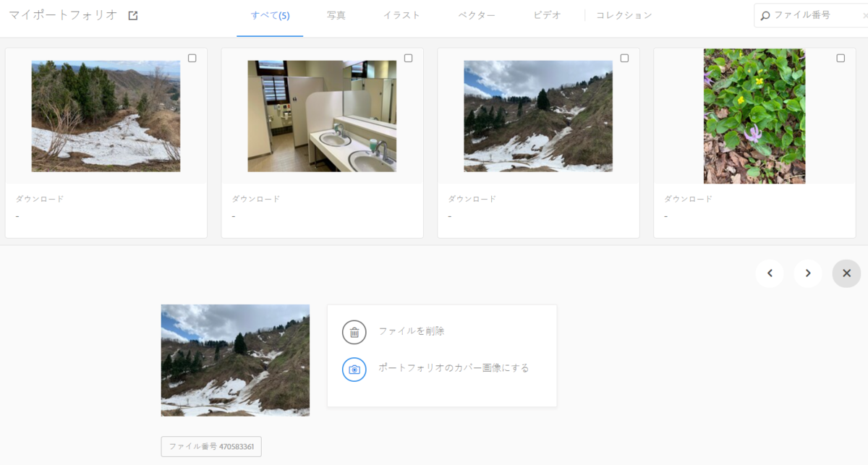The height and width of the screenshot is (465, 868).
Task: Open the コレクション tab
Action: [x=624, y=15]
